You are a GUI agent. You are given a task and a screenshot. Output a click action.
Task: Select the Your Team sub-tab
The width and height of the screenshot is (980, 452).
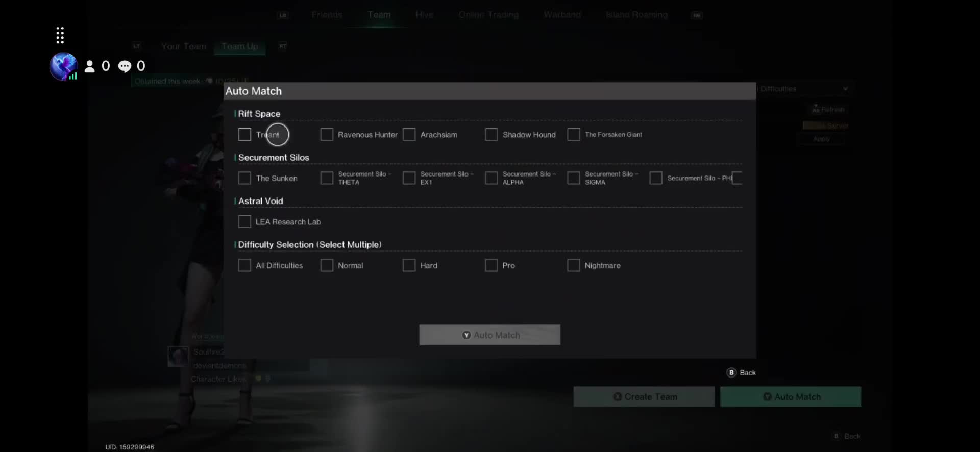point(184,46)
